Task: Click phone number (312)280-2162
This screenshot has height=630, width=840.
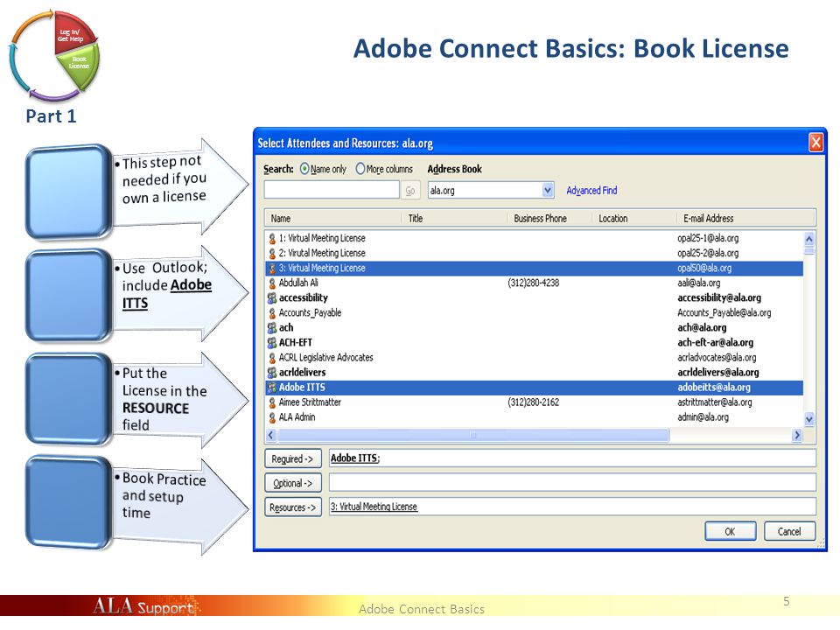Action: 533,402
